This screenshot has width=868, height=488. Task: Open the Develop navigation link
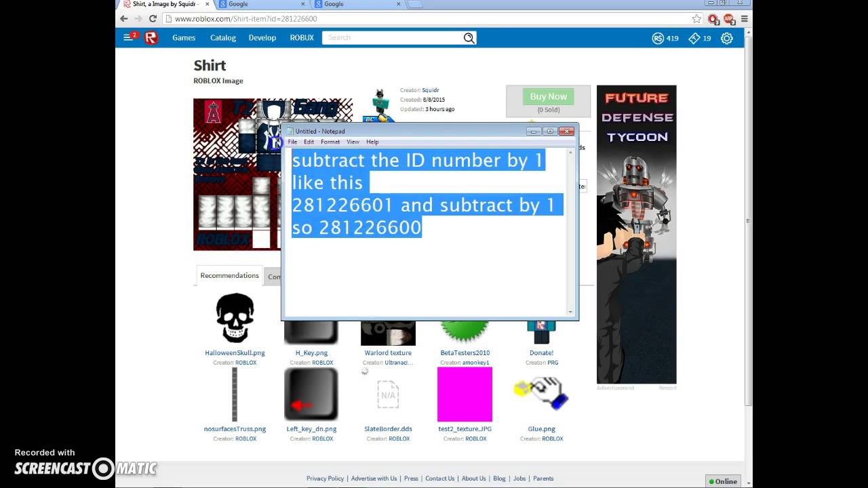(x=262, y=38)
